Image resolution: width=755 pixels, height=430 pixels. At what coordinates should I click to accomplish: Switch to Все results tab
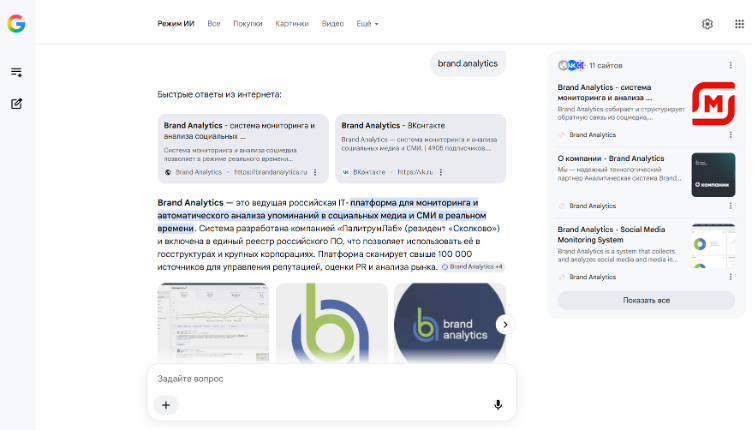tap(214, 24)
